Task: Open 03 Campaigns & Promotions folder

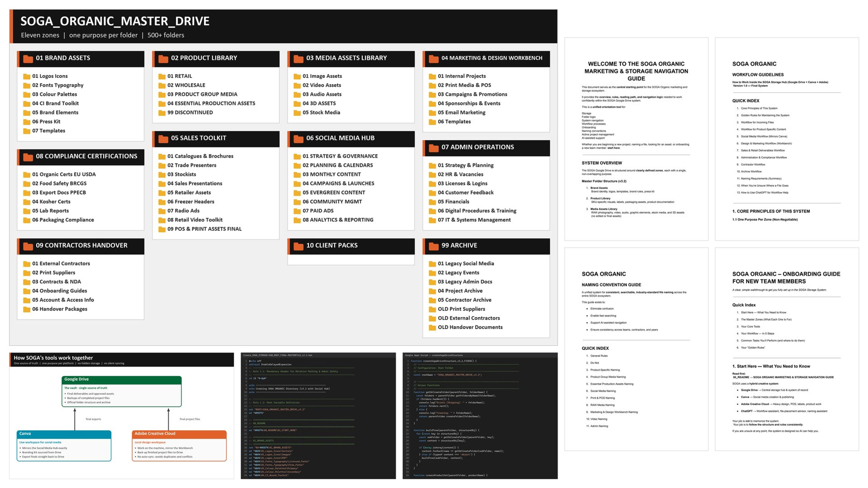Action: [468, 94]
